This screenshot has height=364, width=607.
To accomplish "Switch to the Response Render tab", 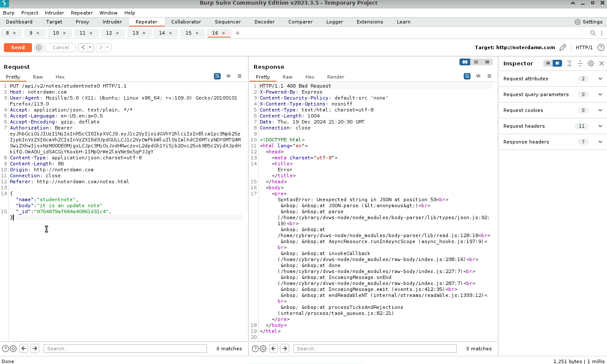I will tap(335, 77).
